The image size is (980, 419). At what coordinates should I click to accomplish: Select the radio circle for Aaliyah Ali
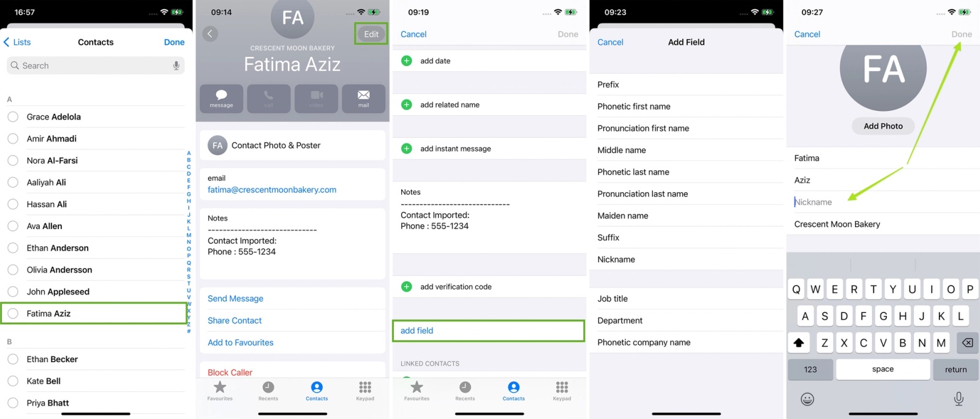(x=13, y=182)
